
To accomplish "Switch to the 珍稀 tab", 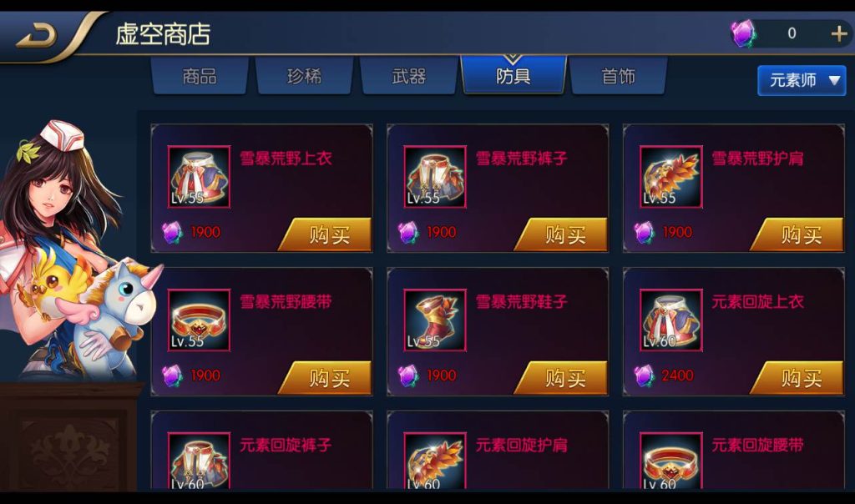I will pos(304,76).
